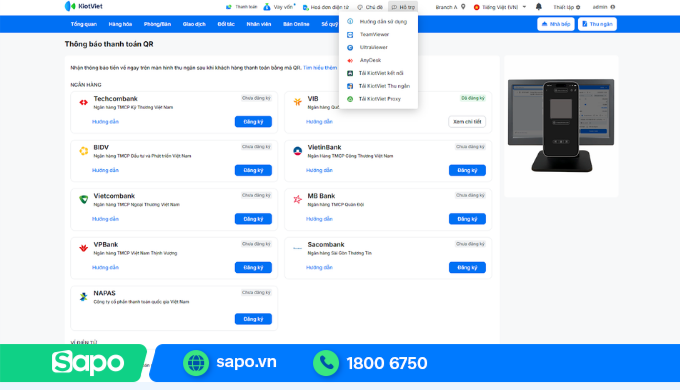
Task: Open the Tổng quan tab
Action: click(x=84, y=24)
